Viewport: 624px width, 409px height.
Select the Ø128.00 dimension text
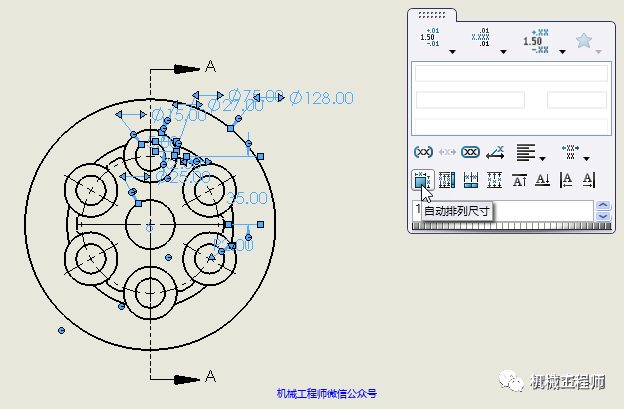[322, 98]
